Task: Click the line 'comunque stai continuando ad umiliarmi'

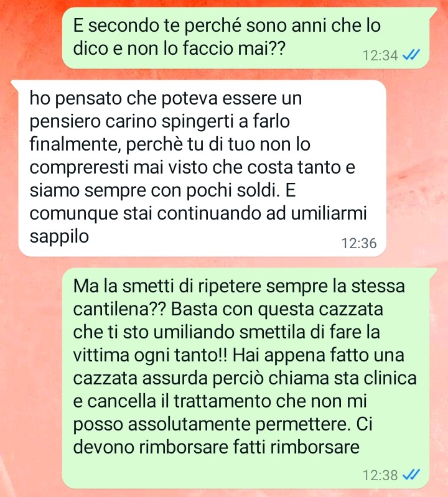Action: pyautogui.click(x=198, y=213)
